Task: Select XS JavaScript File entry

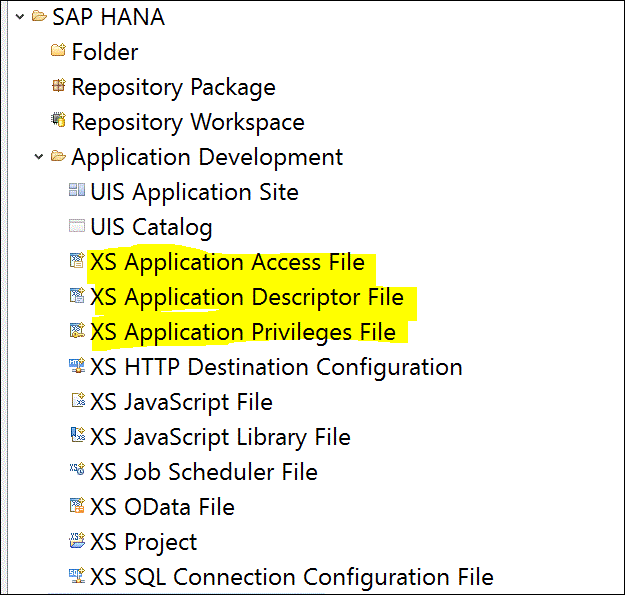Action: [182, 402]
